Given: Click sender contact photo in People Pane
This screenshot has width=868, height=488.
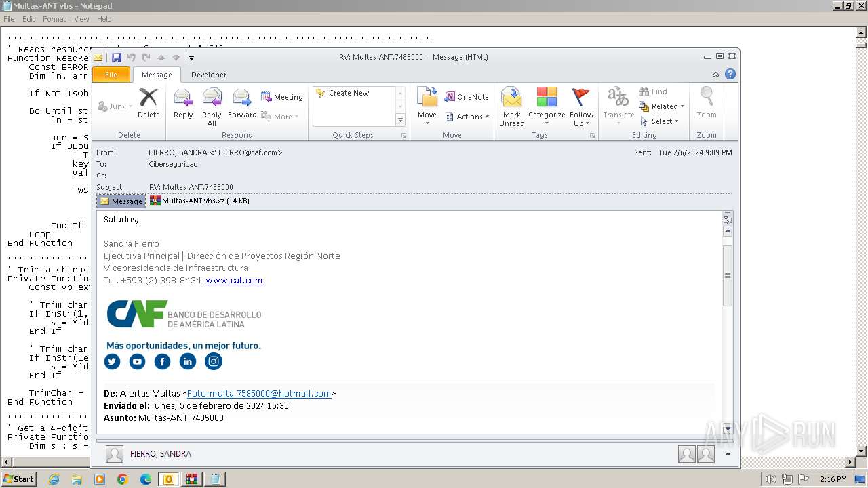Looking at the screenshot, I should pyautogui.click(x=115, y=454).
